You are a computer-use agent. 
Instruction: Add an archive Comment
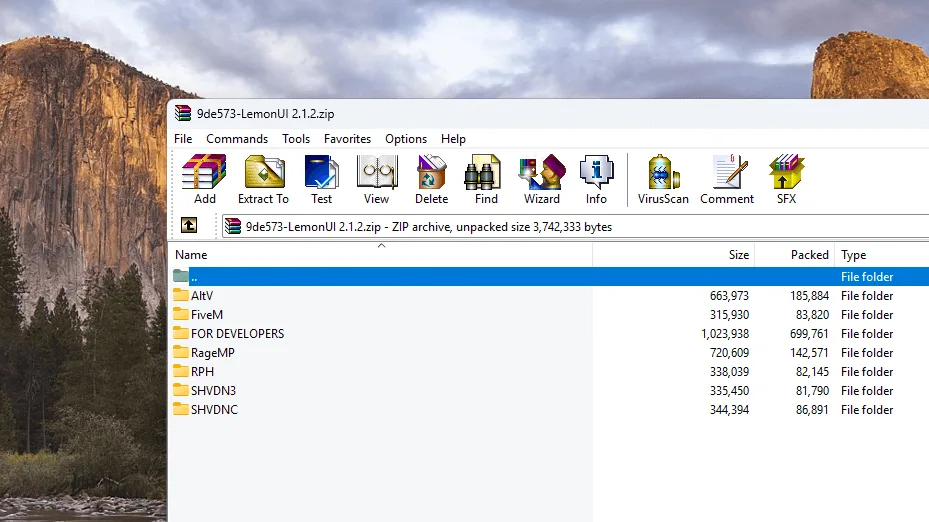tap(727, 179)
